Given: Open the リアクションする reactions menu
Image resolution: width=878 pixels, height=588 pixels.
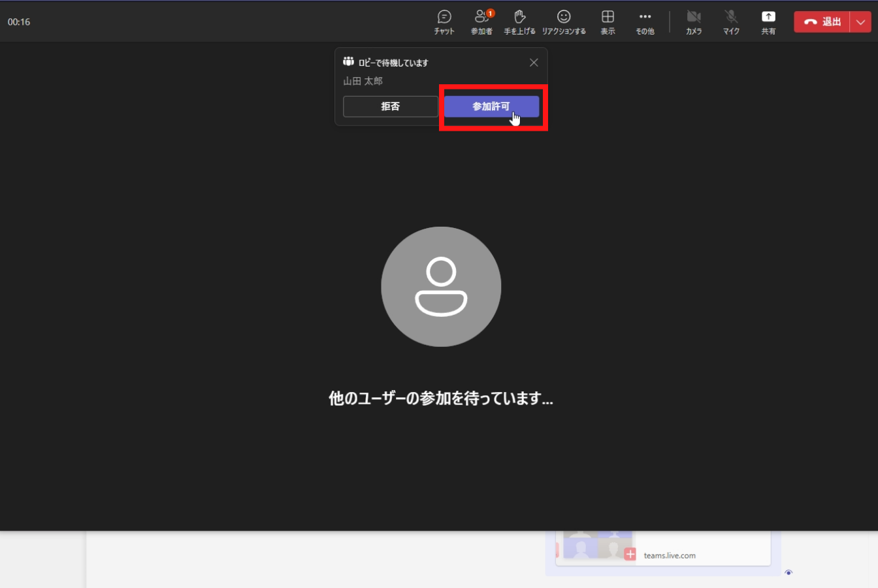Looking at the screenshot, I should click(563, 22).
